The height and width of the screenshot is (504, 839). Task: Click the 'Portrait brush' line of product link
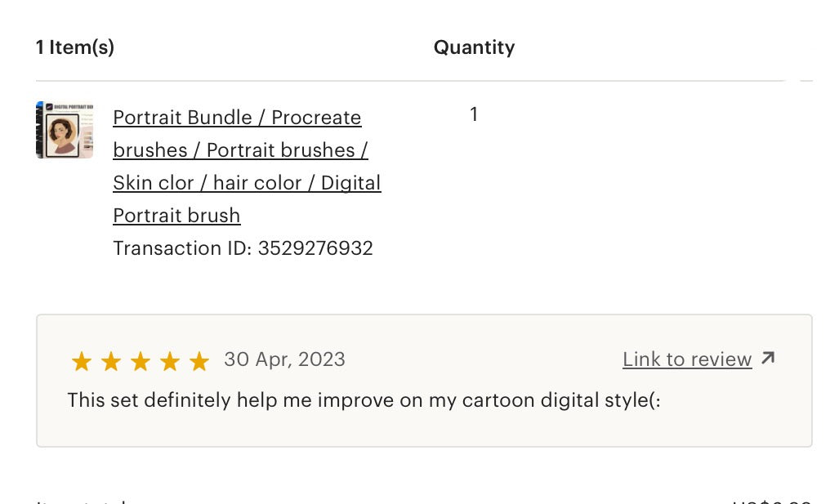[176, 216]
